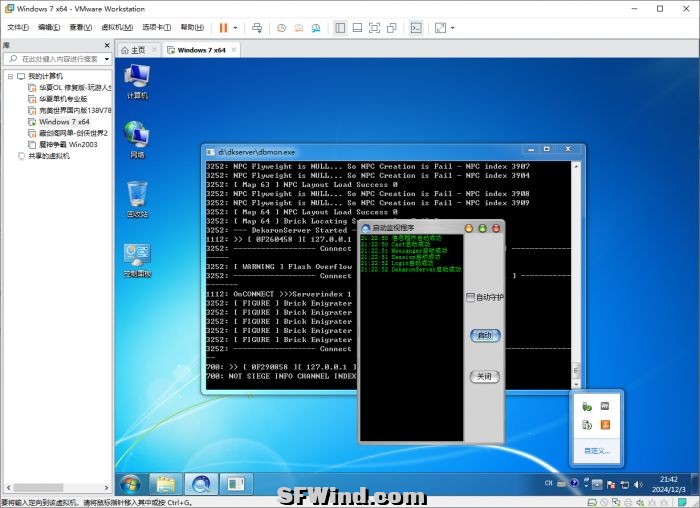The image size is (700, 508).
Task: Open the snapshot manager icon
Action: pyautogui.click(x=316, y=28)
